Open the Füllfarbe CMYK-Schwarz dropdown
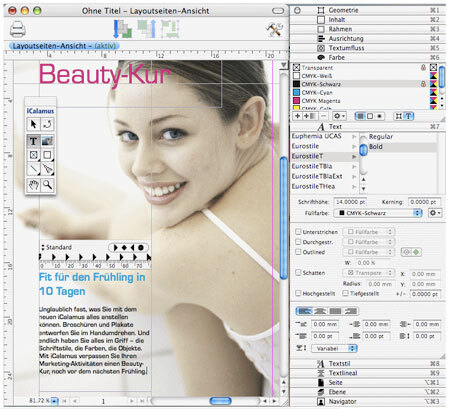The image size is (450, 409). [378, 213]
